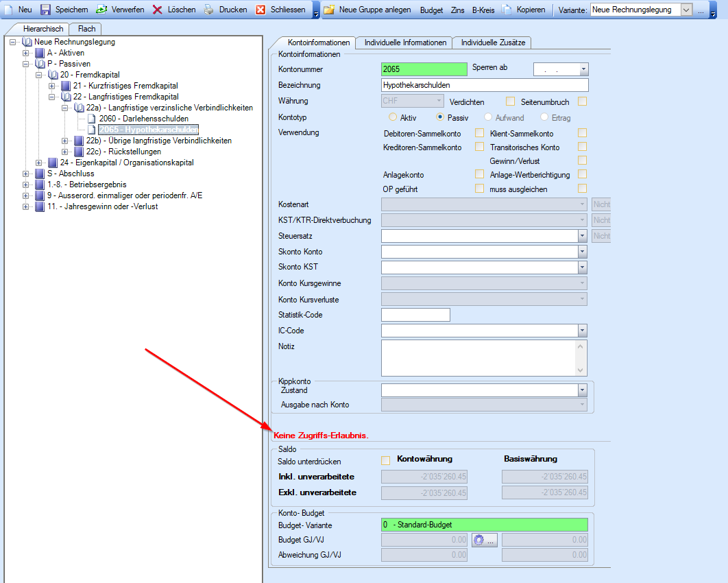
Task: Enable the Verdichten checkbox
Action: [x=510, y=102]
